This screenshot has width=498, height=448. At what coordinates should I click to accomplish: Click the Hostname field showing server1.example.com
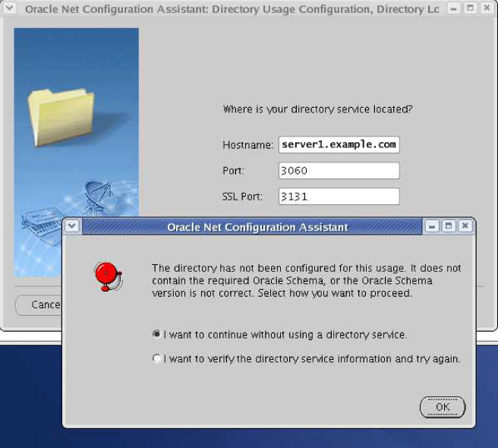tap(339, 144)
